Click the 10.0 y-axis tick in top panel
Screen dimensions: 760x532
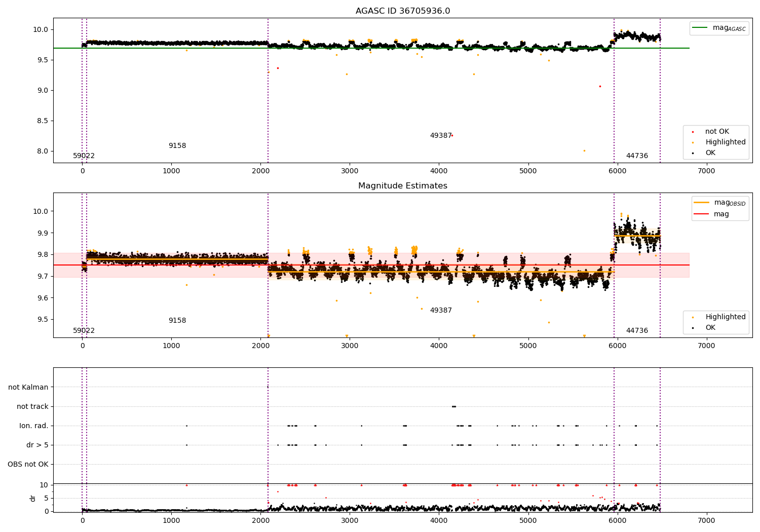click(x=40, y=29)
